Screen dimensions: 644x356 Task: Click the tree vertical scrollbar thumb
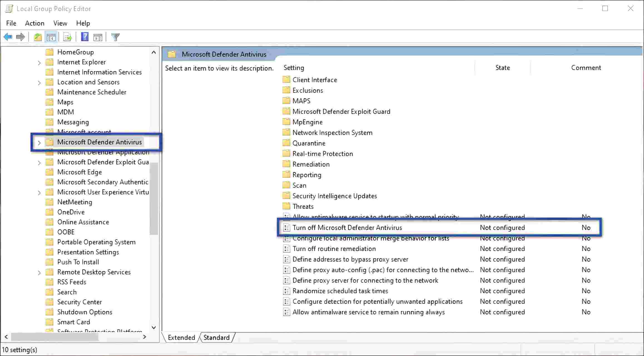(x=154, y=199)
